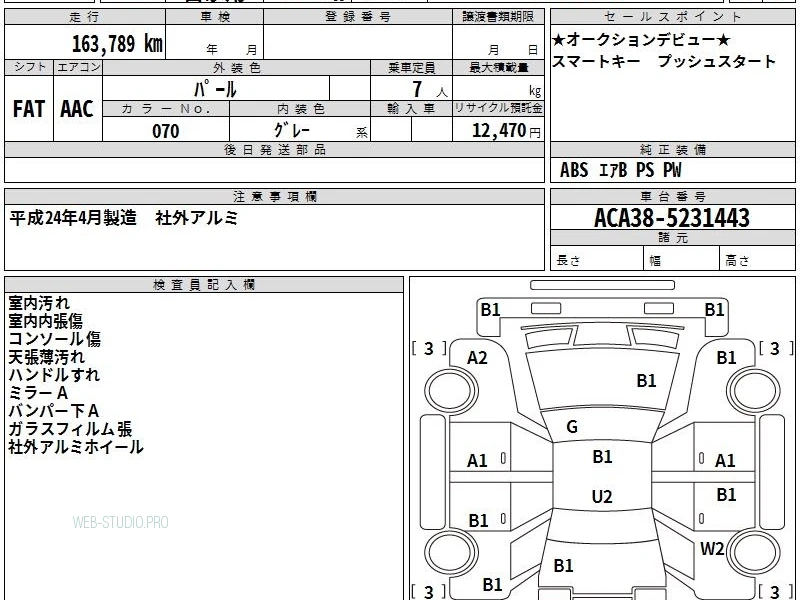Click the A2 damage mark on the diagram
800x600 pixels.
pos(478,358)
